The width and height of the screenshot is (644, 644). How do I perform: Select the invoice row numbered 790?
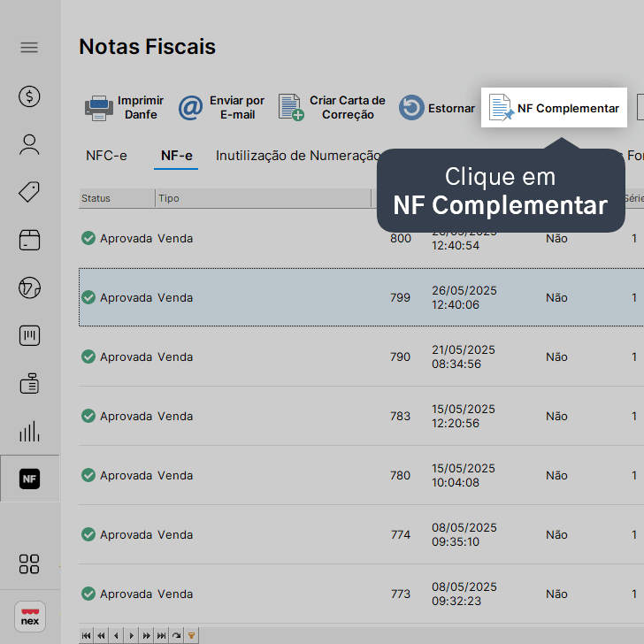(362, 356)
